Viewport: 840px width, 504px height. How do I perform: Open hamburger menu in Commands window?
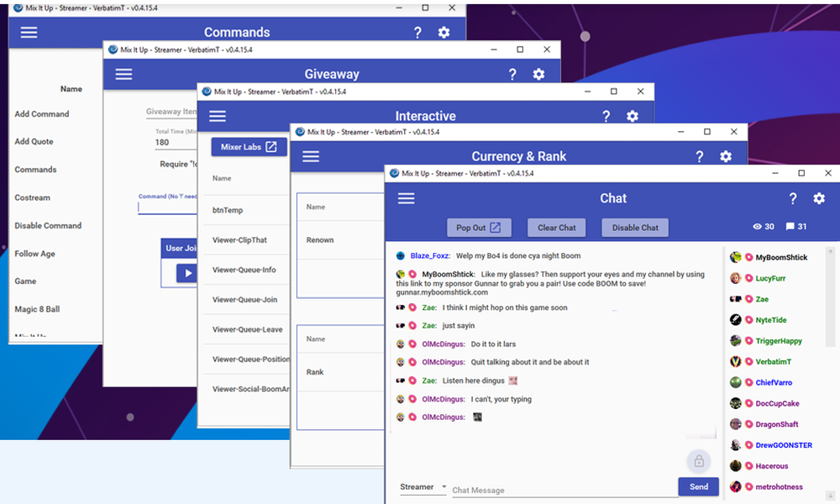tap(29, 32)
